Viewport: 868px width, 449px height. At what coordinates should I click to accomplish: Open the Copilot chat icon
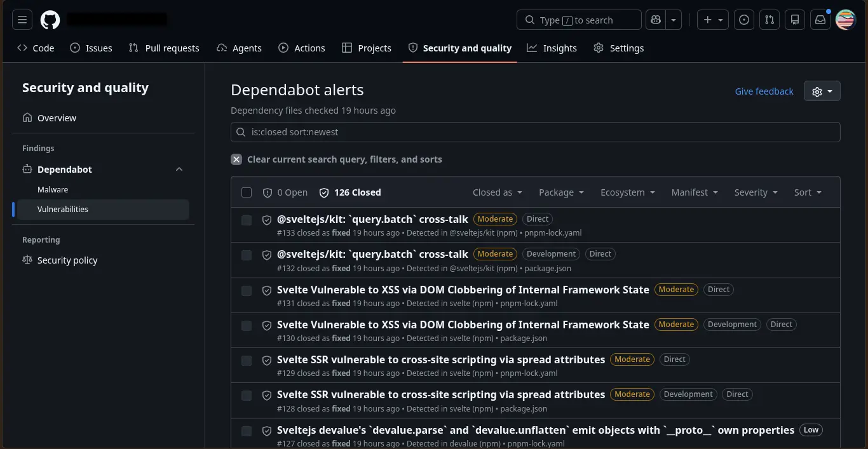pos(656,20)
